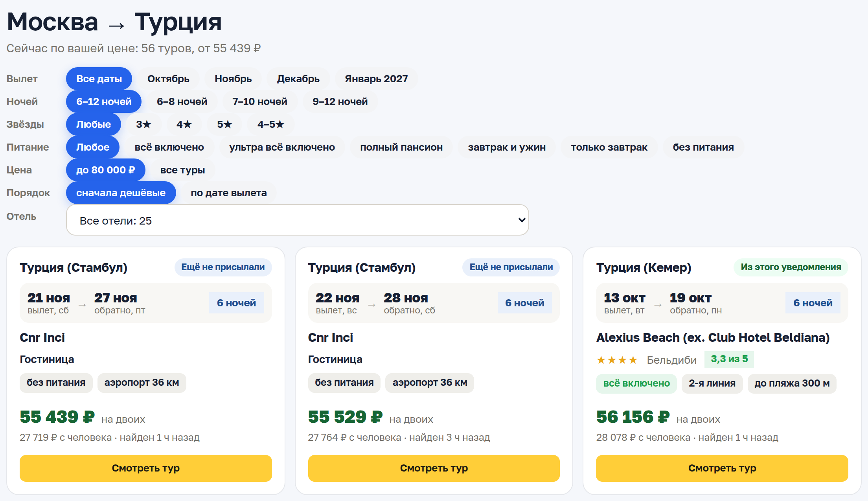Image resolution: width=868 pixels, height=501 pixels.
Task: Choose 6–8 ночей duration
Action: pos(182,101)
